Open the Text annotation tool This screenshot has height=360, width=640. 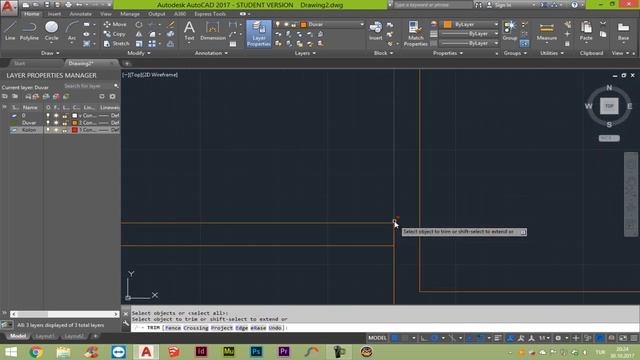(x=189, y=31)
